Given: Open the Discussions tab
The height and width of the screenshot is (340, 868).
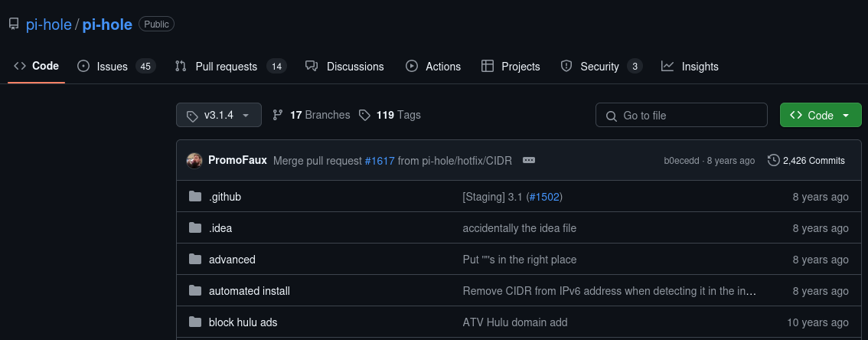Looking at the screenshot, I should point(344,67).
